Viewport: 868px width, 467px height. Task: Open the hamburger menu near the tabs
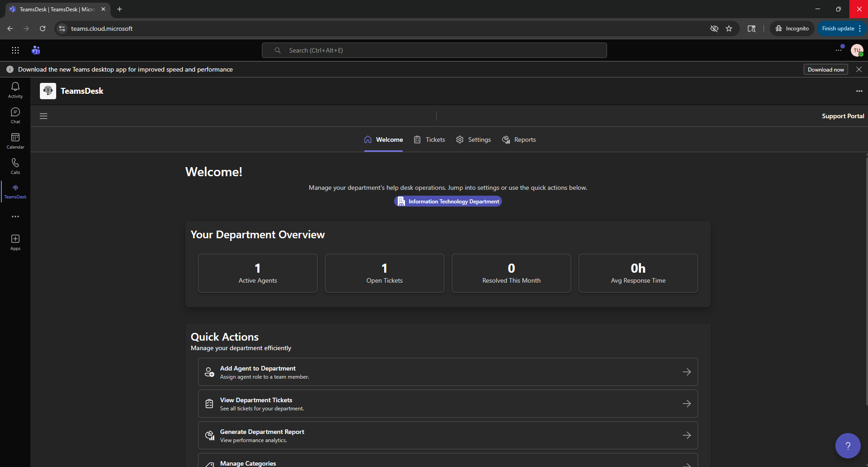pyautogui.click(x=43, y=116)
